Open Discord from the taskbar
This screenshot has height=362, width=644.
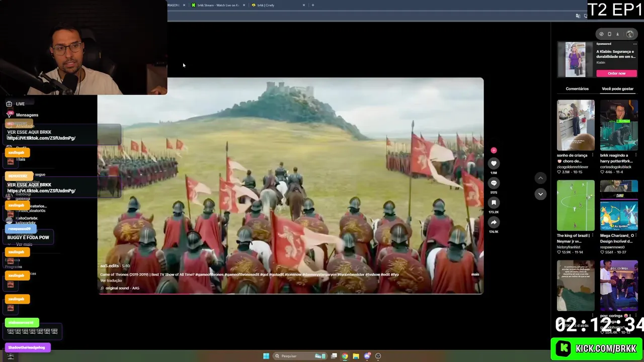[x=367, y=356]
